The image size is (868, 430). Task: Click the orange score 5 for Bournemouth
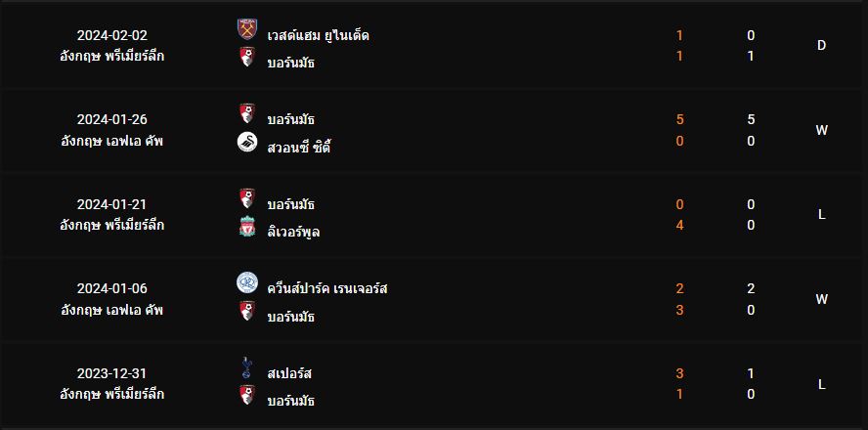pyautogui.click(x=679, y=120)
